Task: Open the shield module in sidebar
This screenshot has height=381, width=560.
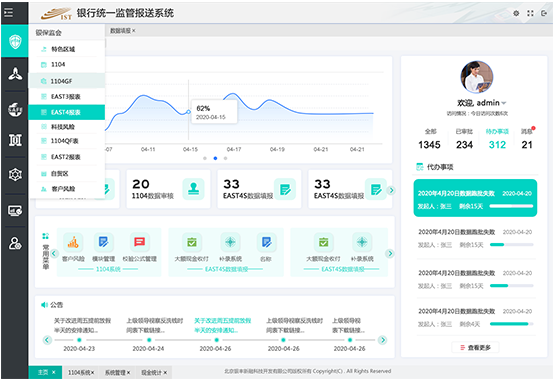Action: [15, 41]
